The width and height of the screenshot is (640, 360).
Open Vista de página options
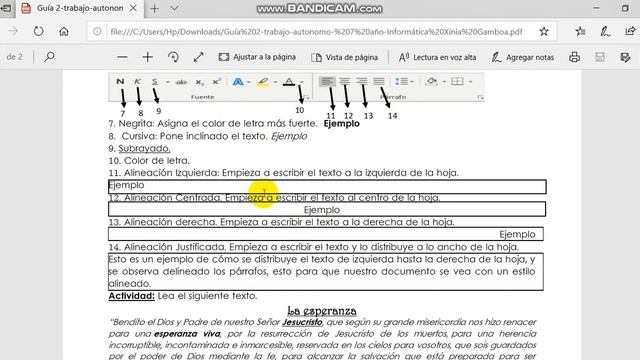[344, 57]
